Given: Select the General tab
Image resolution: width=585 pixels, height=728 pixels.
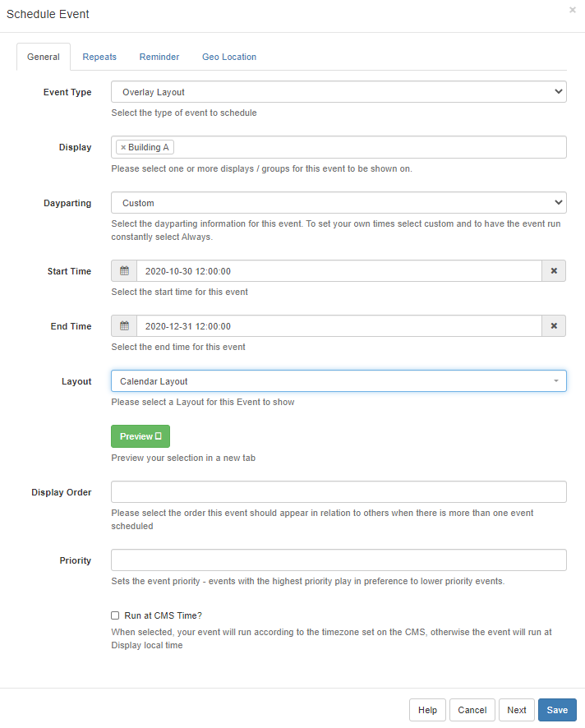Looking at the screenshot, I should tap(44, 57).
